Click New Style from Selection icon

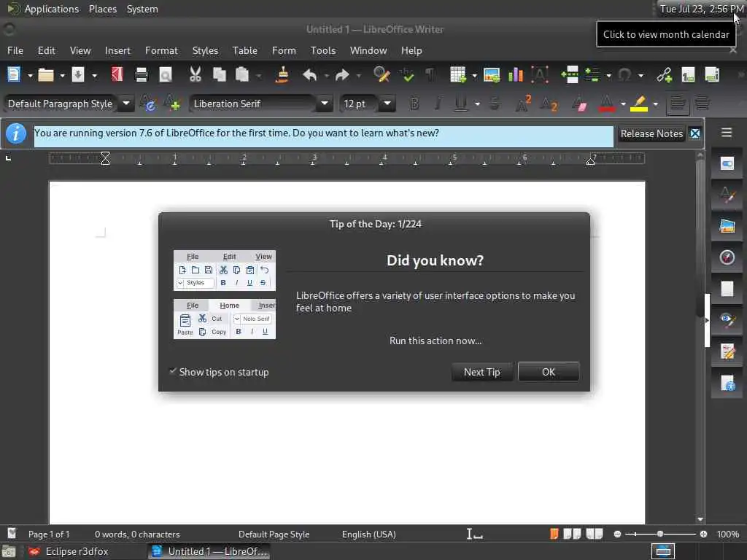171,104
